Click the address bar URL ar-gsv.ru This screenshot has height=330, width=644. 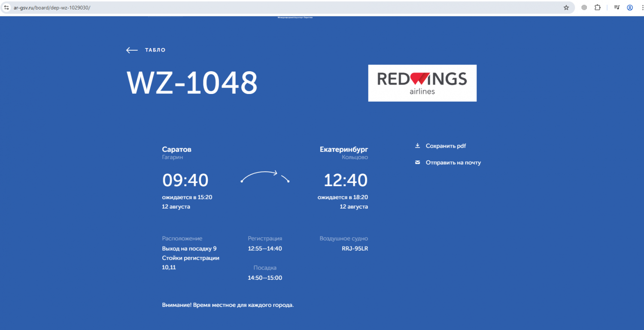[52, 8]
